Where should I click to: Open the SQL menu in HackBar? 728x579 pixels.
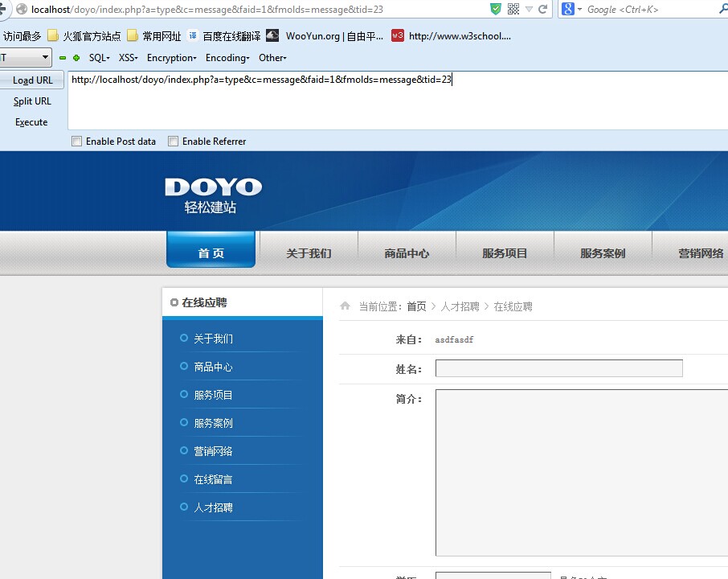pos(100,58)
